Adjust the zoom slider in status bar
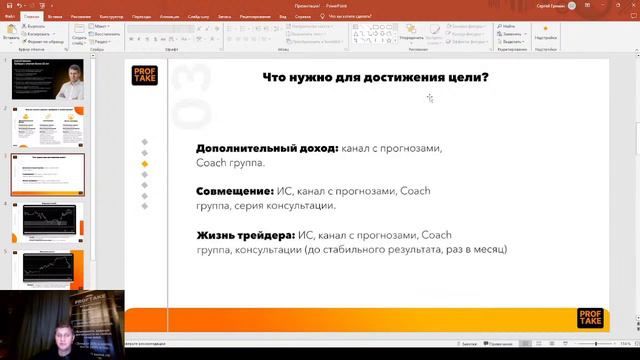Image resolution: width=640 pixels, height=360 pixels. (x=596, y=344)
